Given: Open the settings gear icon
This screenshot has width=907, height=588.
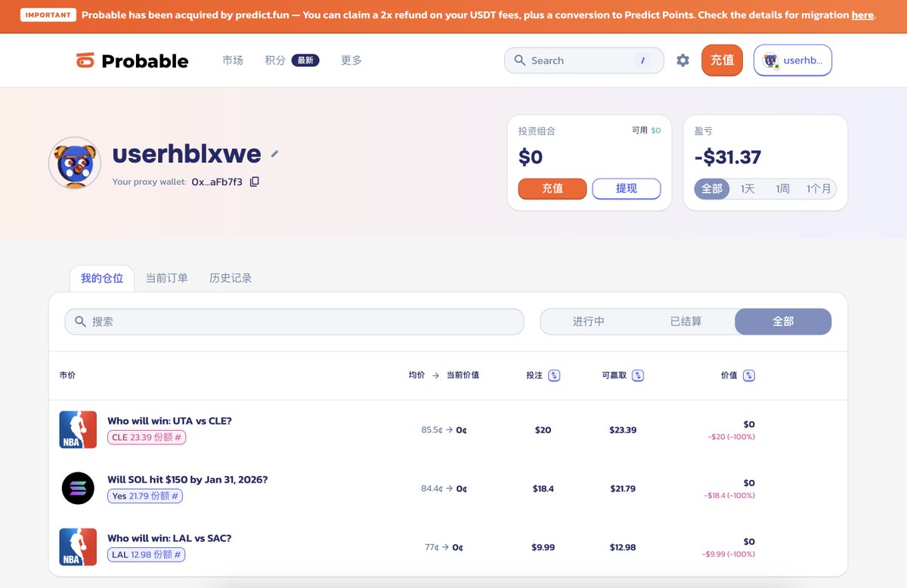Looking at the screenshot, I should [x=683, y=60].
